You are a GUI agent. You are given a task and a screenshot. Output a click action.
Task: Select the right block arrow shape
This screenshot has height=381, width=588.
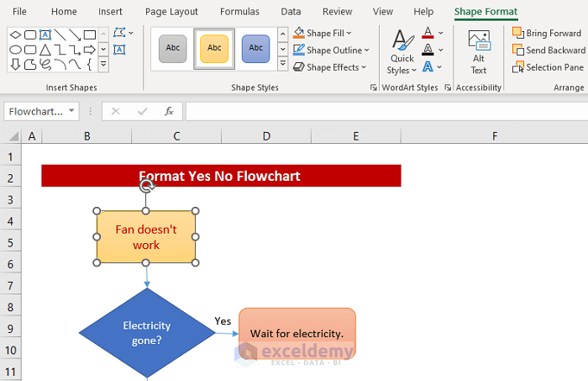[90, 50]
